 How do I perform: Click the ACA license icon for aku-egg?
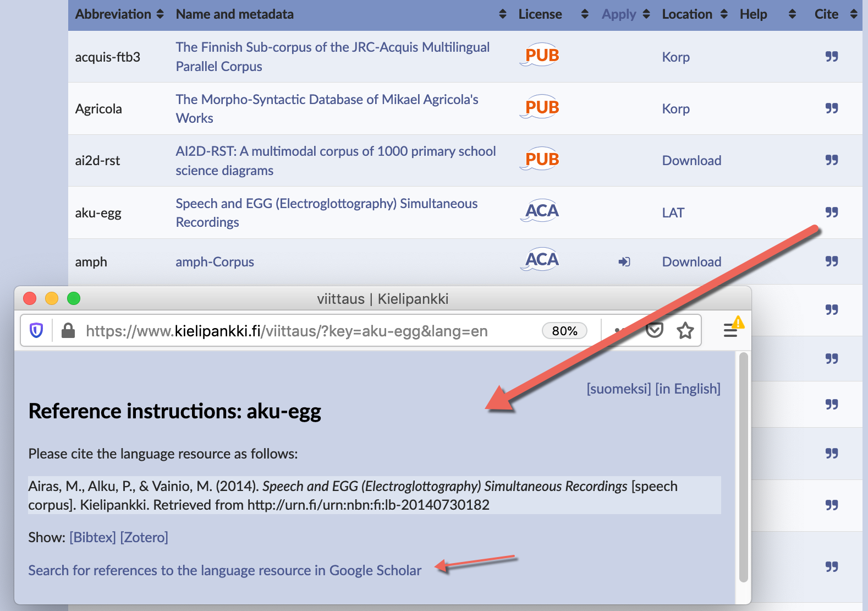point(540,211)
